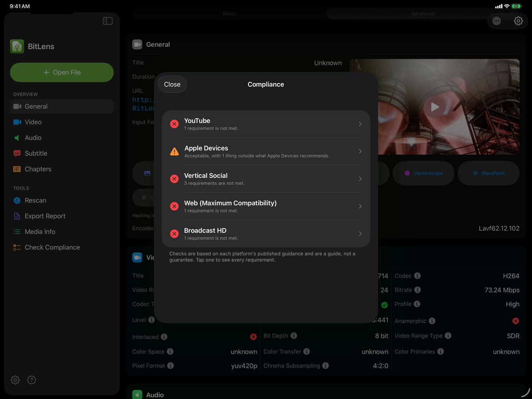Screen dimensions: 532x399
Task: Show info for Color Space
Action: [x=170, y=352]
